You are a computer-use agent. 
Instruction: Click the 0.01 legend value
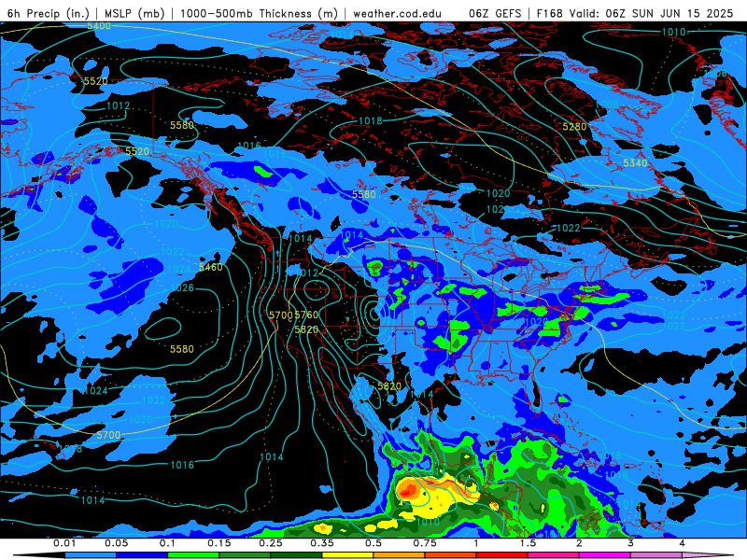(x=64, y=543)
